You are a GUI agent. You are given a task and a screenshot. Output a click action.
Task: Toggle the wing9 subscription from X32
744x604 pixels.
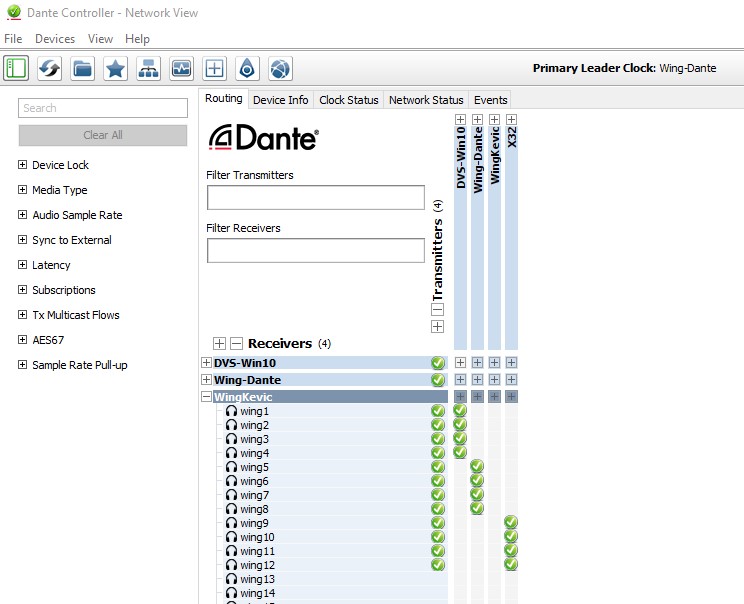tap(511, 522)
